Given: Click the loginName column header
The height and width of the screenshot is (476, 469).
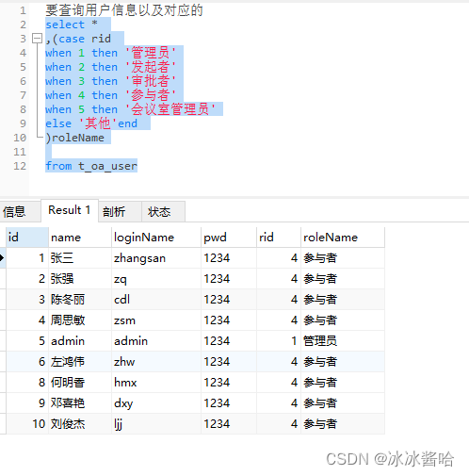Looking at the screenshot, I should click(156, 238).
